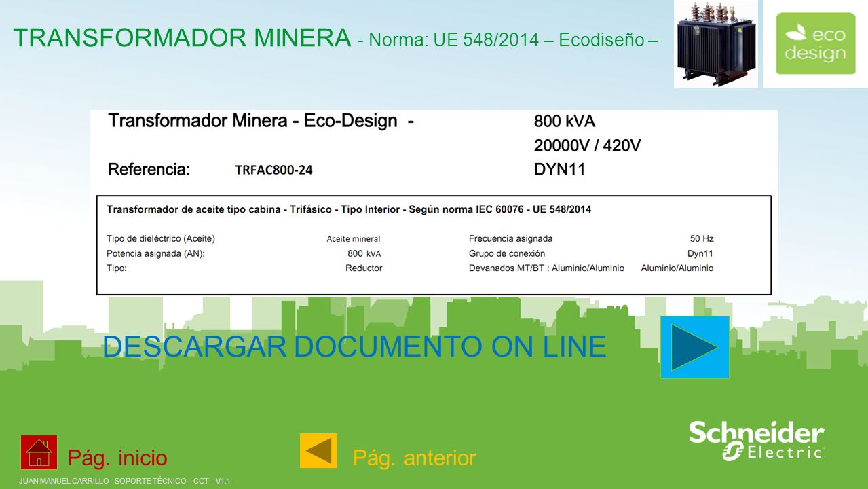Click the Reductor value

click(x=364, y=268)
